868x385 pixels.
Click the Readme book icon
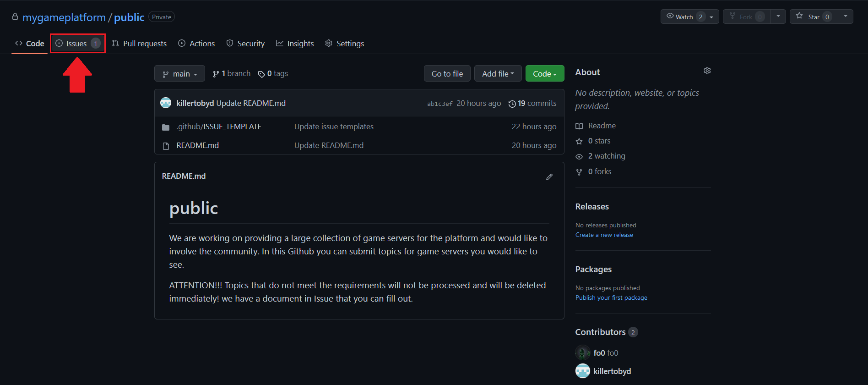click(579, 126)
